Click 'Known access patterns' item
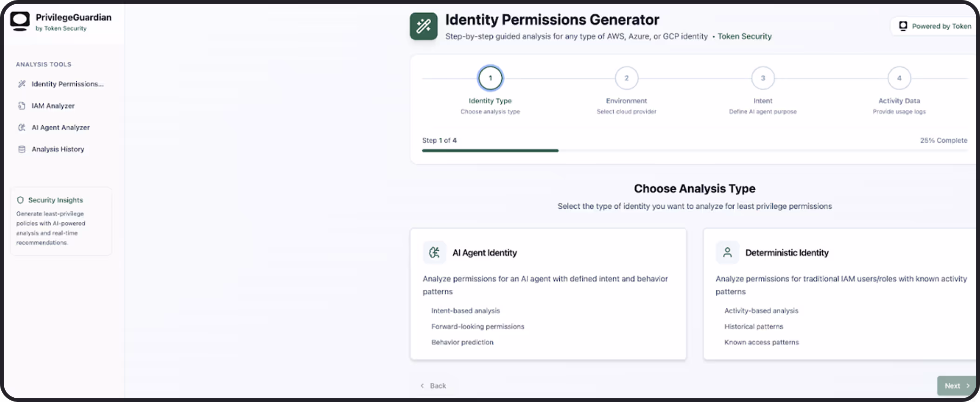This screenshot has height=402, width=980. [x=761, y=342]
